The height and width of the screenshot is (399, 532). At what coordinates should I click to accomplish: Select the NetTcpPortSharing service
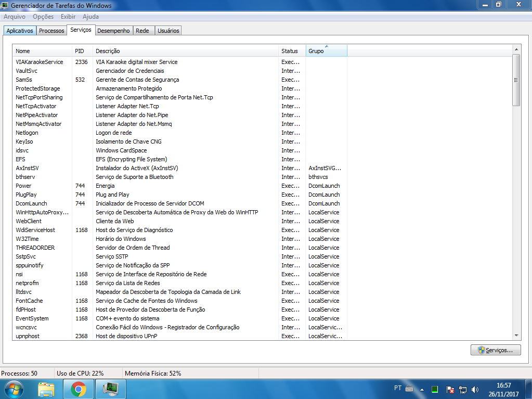[180, 97]
